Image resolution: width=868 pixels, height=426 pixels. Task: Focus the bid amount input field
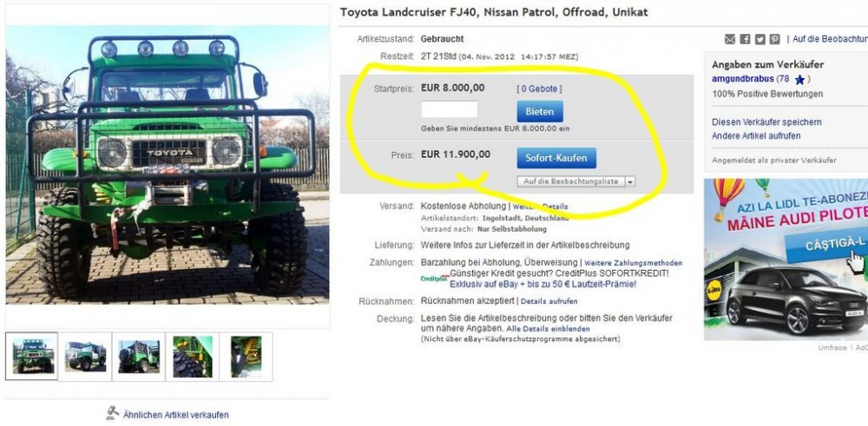449,109
